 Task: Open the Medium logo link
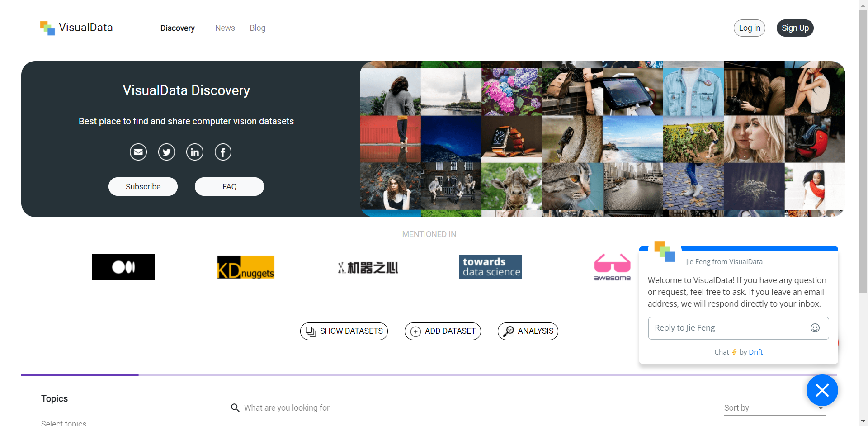123,267
